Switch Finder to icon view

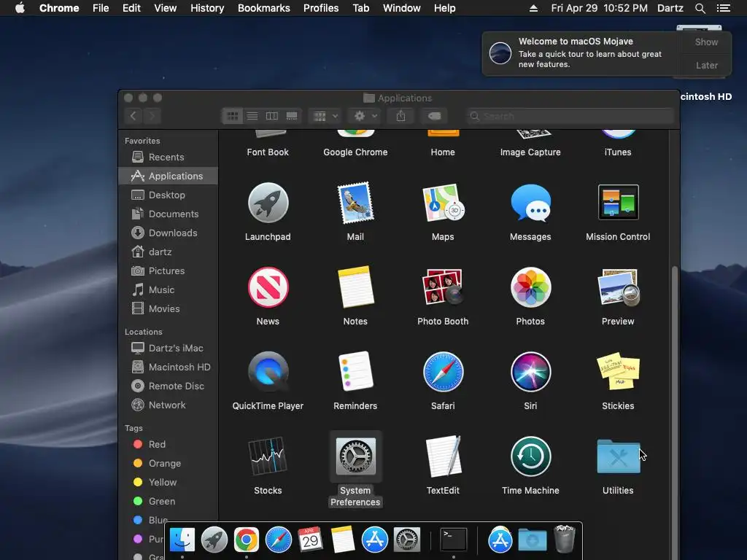point(233,116)
